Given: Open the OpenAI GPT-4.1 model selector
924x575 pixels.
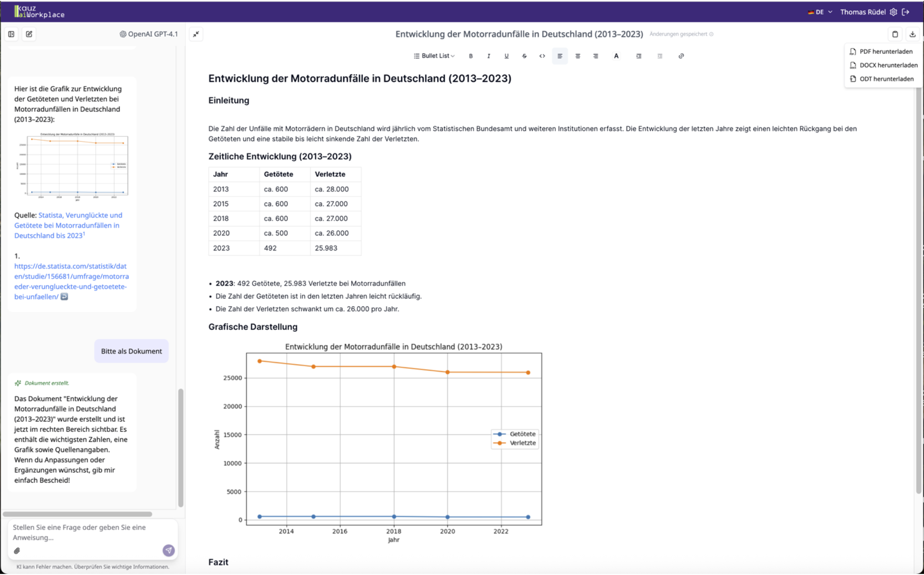Looking at the screenshot, I should coord(149,34).
